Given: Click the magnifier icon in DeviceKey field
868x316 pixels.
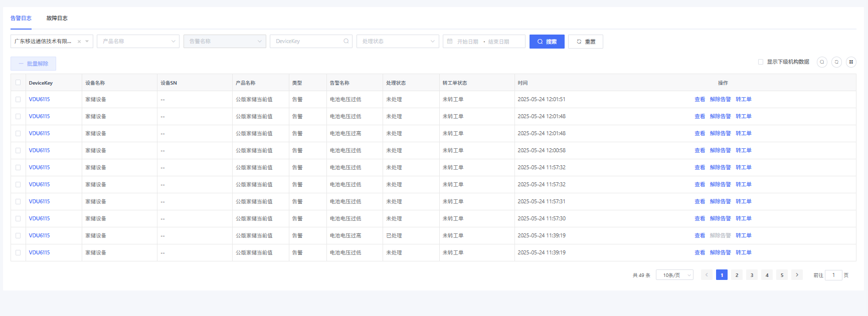Looking at the screenshot, I should click(x=346, y=41).
